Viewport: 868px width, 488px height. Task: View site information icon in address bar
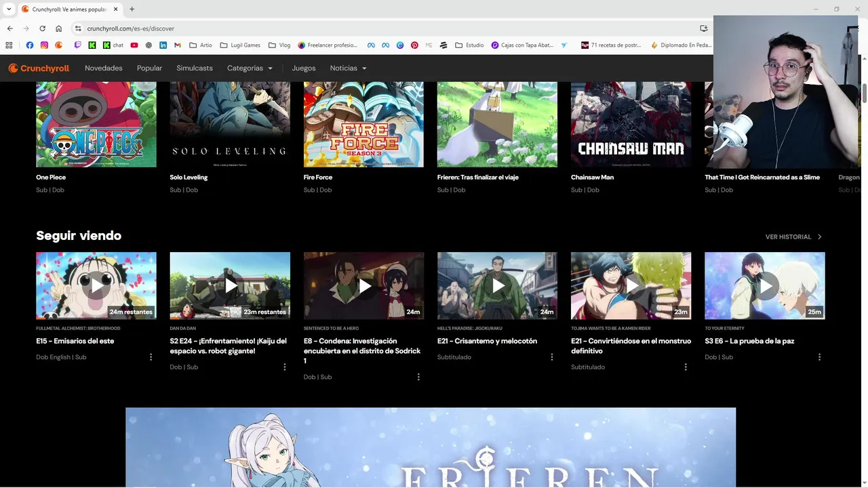(x=78, y=28)
